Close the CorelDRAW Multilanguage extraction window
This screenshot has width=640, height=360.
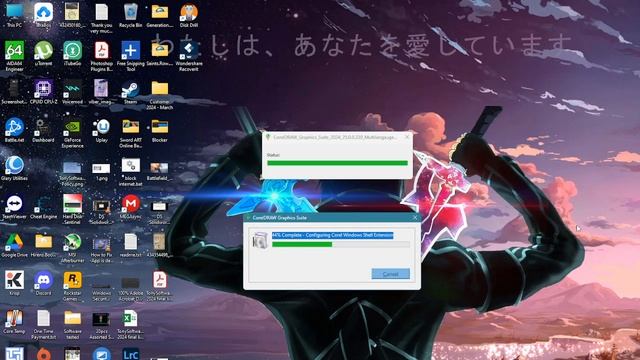pyautogui.click(x=407, y=137)
